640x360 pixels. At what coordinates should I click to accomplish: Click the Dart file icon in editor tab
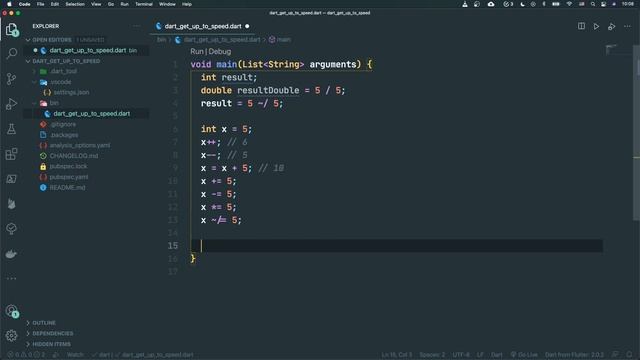(158, 26)
